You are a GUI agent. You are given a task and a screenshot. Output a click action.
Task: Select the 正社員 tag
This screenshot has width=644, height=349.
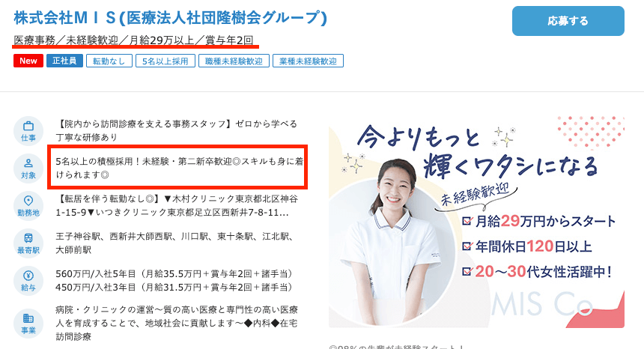(x=64, y=61)
